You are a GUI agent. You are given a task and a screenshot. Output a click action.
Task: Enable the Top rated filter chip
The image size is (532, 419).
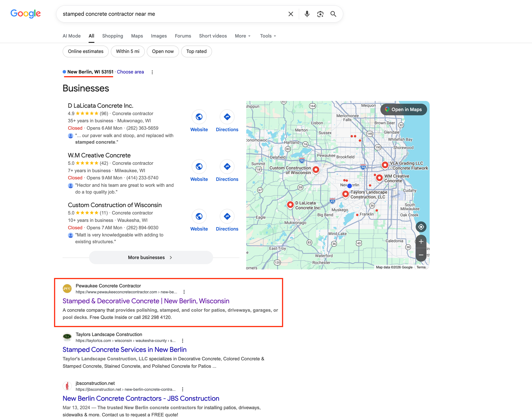196,51
